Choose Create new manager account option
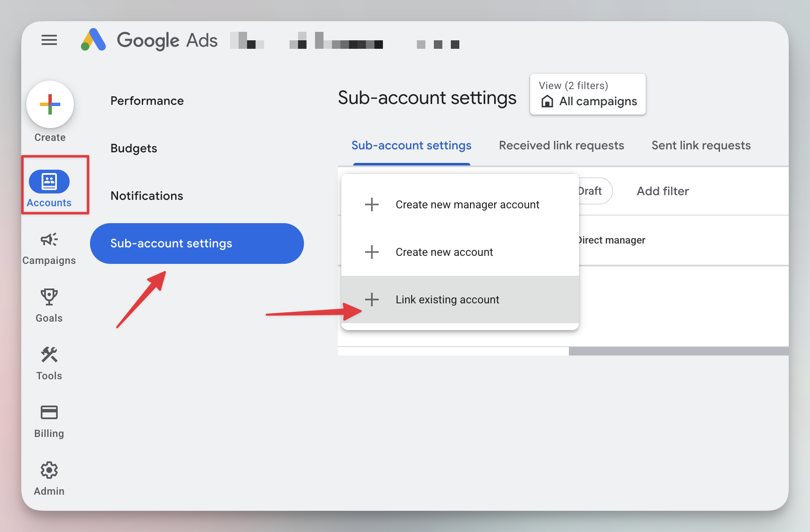Viewport: 810px width, 532px height. click(460, 204)
